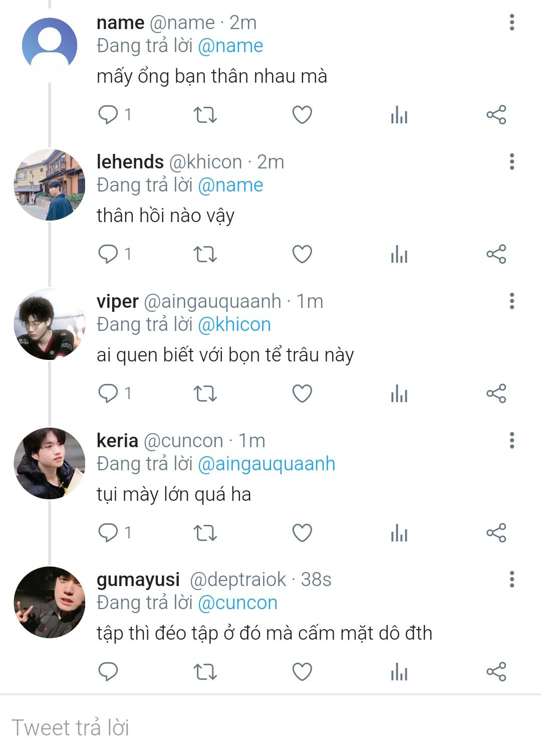Open three-dot menu on lehends' tweet

[511, 162]
